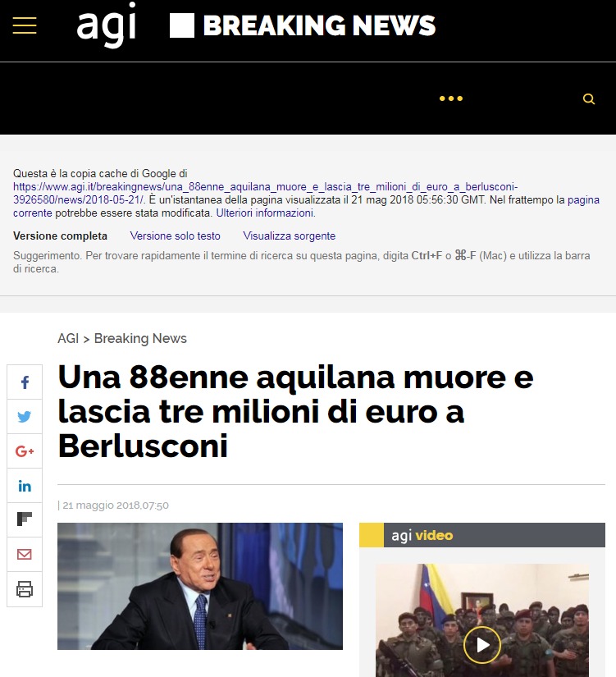The width and height of the screenshot is (616, 677).
Task: Click the agi logo
Action: (x=107, y=25)
